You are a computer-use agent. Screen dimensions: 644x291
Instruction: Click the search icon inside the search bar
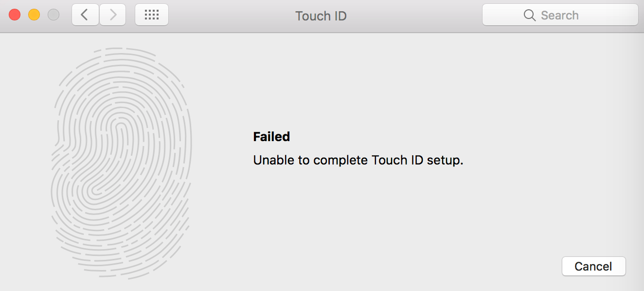[x=530, y=15]
